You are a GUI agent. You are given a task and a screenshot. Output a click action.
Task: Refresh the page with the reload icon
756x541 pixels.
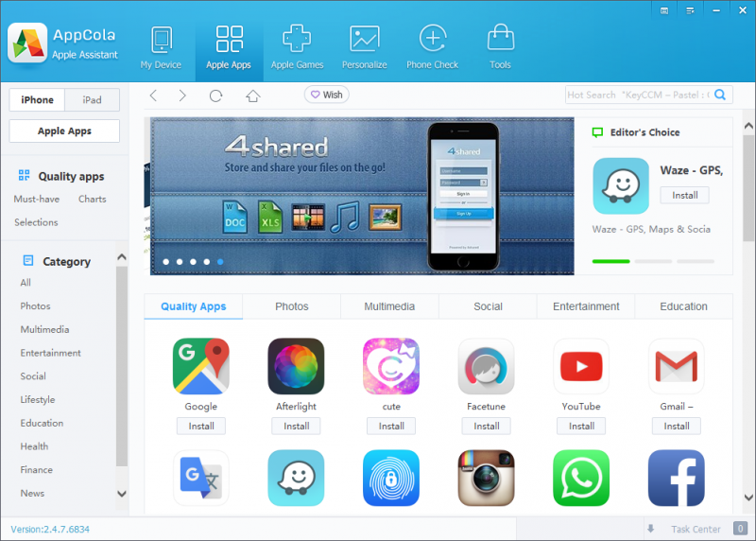click(x=216, y=96)
